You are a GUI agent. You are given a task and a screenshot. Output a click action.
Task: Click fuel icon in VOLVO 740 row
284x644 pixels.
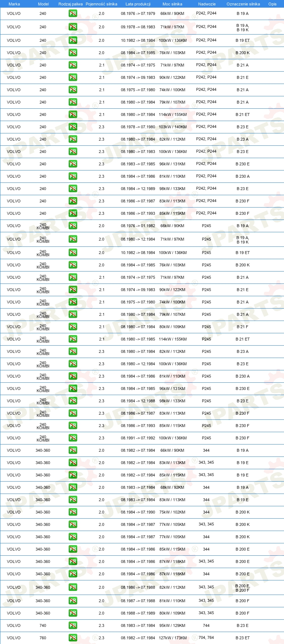click(73, 625)
